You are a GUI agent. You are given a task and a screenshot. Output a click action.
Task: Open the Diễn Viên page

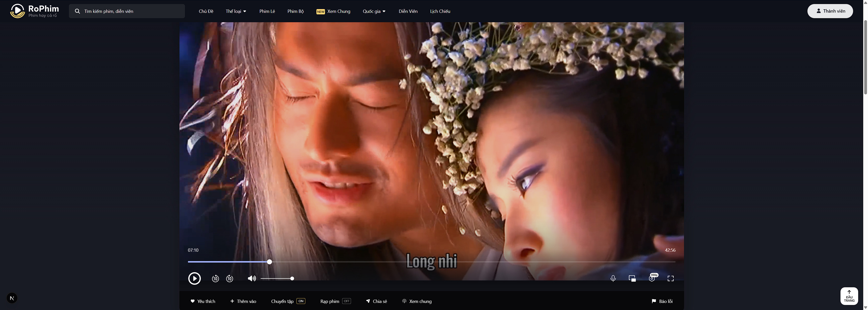click(x=408, y=11)
